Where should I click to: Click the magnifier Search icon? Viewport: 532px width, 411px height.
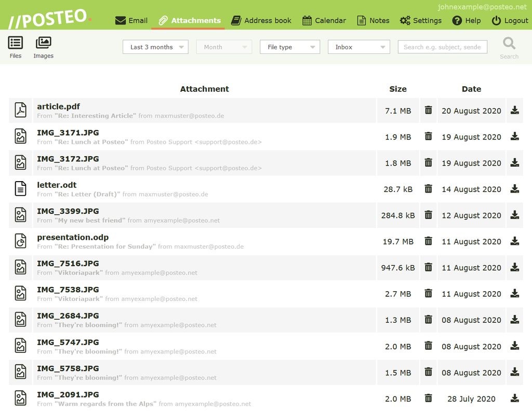[509, 44]
